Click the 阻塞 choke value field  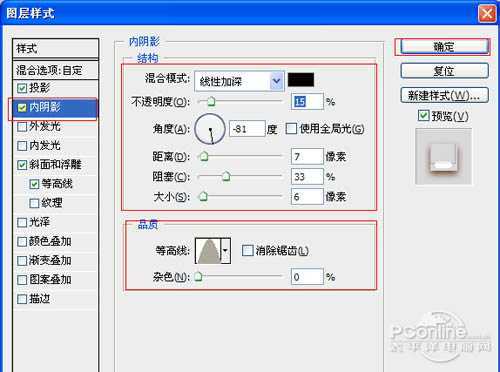307,176
